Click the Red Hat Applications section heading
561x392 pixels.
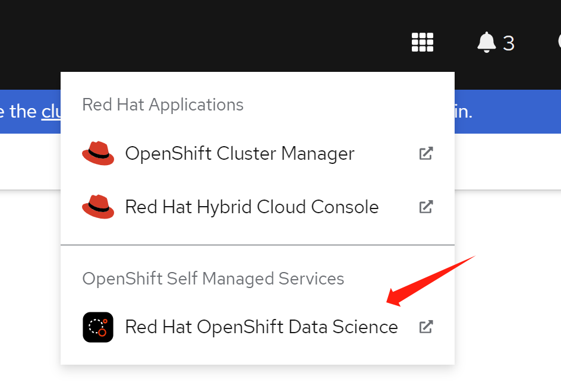pyautogui.click(x=163, y=105)
